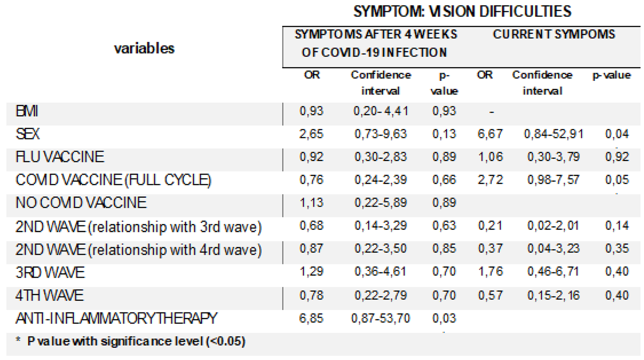Click the confidence interval 0,87-53,70
This screenshot has height=360, width=644.
click(x=381, y=318)
